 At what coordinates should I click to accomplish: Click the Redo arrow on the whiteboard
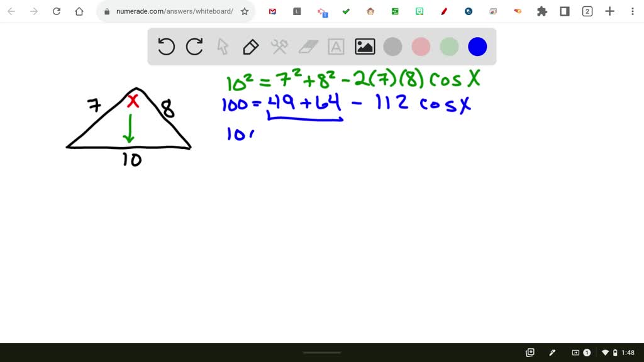(194, 47)
